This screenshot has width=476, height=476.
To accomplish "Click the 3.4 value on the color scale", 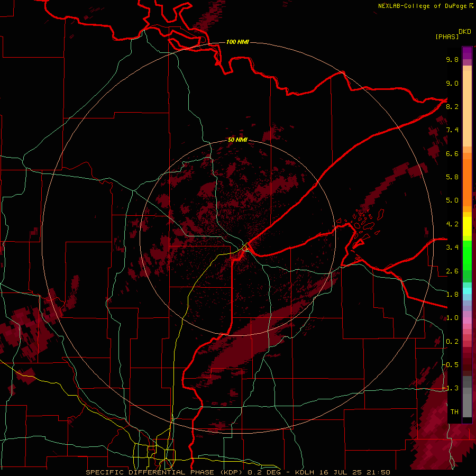I will [452, 248].
